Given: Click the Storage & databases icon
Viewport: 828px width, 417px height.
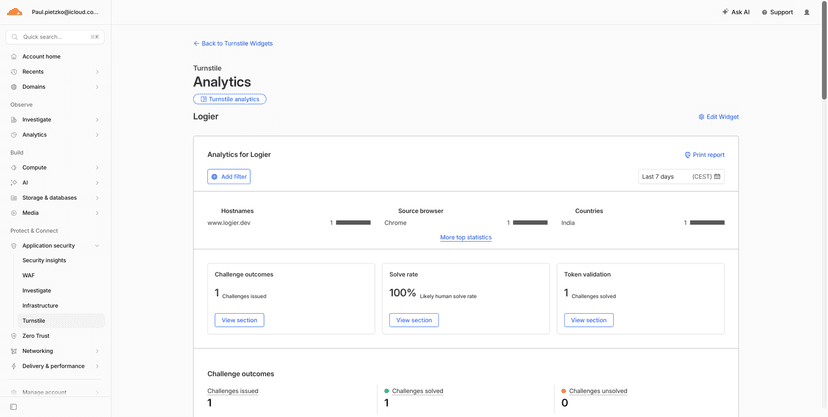Looking at the screenshot, I should point(14,198).
